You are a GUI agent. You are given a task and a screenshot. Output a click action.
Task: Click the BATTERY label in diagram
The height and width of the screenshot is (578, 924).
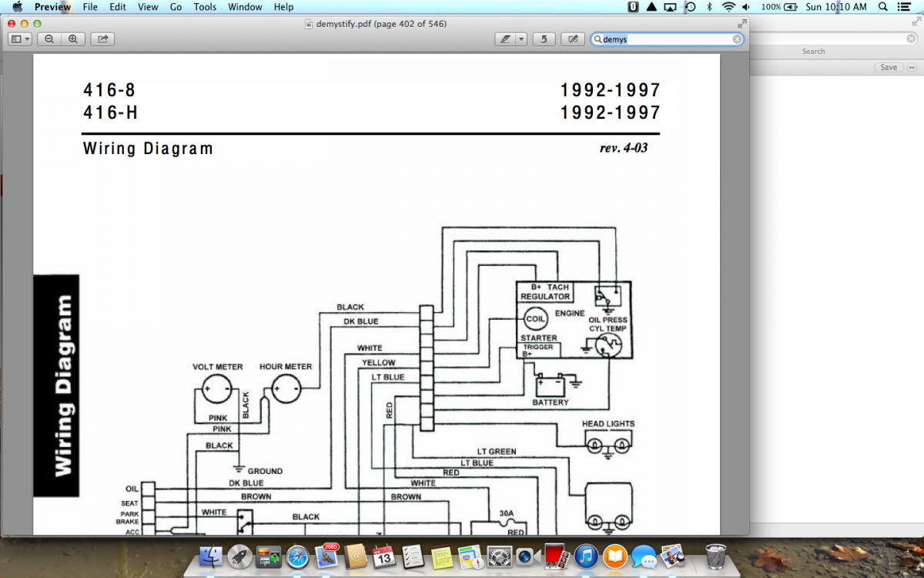click(x=551, y=402)
